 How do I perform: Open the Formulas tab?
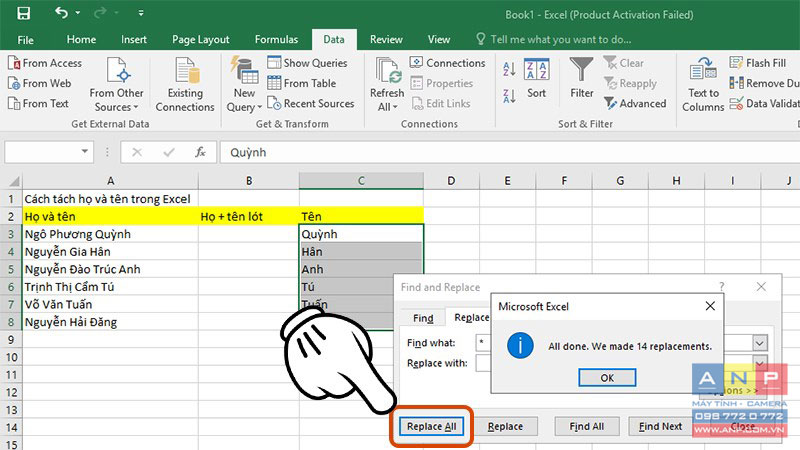[x=276, y=39]
